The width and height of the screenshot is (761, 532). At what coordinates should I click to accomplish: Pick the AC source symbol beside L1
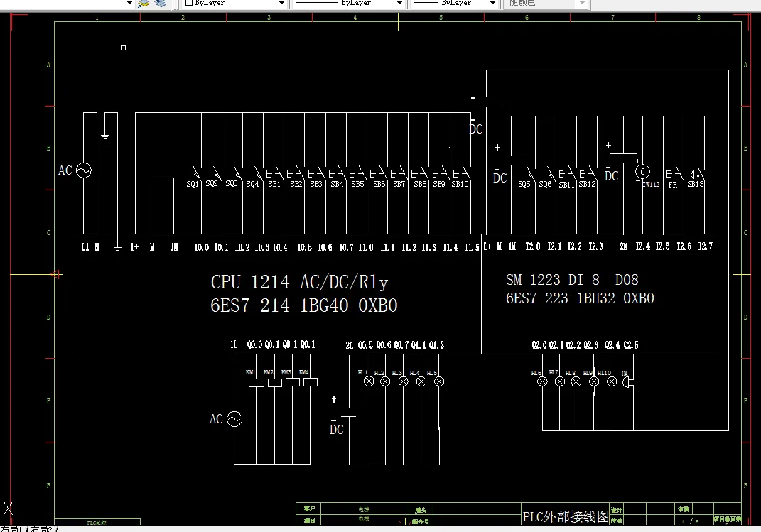(x=84, y=170)
